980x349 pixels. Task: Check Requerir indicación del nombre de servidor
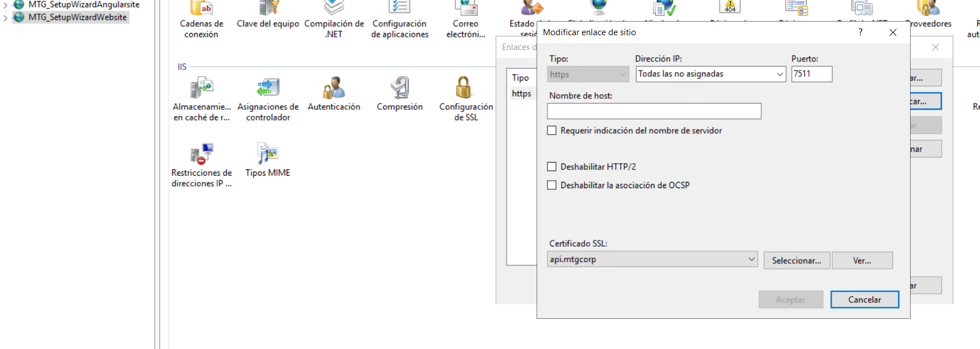click(x=551, y=130)
